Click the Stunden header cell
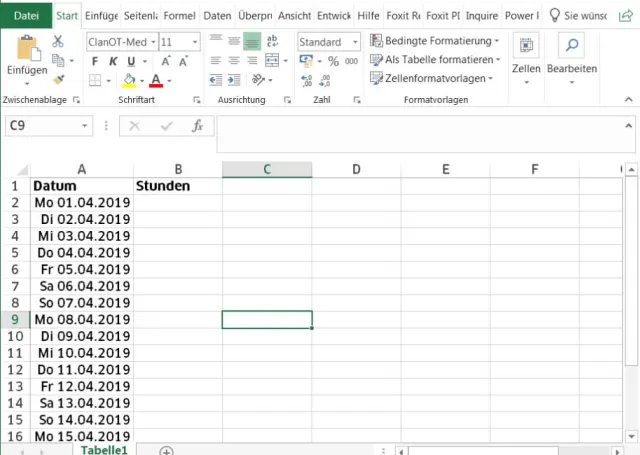The width and height of the screenshot is (640, 455). click(178, 186)
